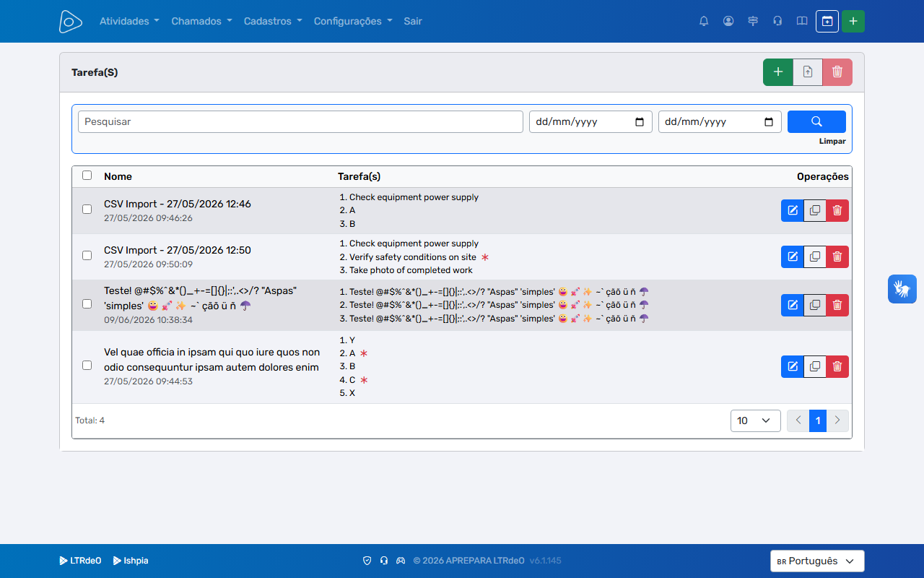
Task: Click 'Take photo of completed work' text
Action: 411,270
